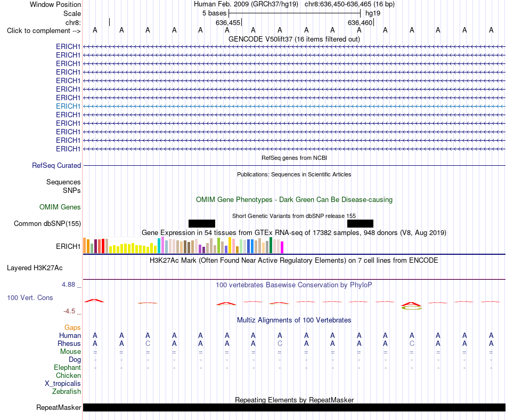Image resolution: width=506 pixels, height=420 pixels.
Task: Click the X_tropicalis species label
Action: coord(63,383)
